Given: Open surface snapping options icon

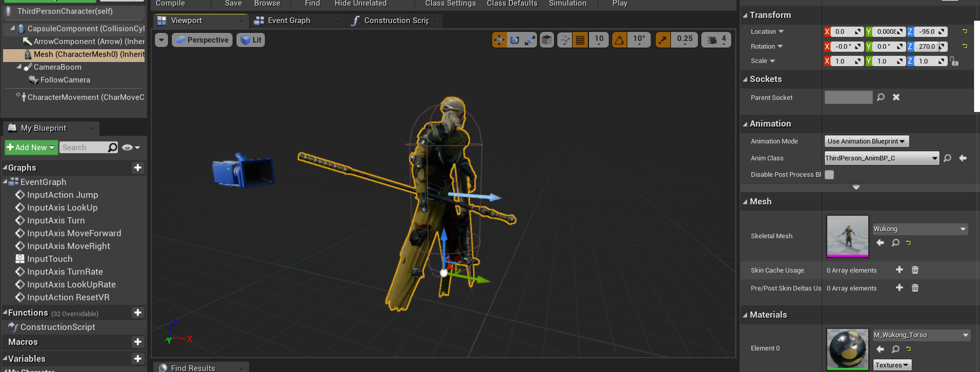Looking at the screenshot, I should (x=565, y=40).
